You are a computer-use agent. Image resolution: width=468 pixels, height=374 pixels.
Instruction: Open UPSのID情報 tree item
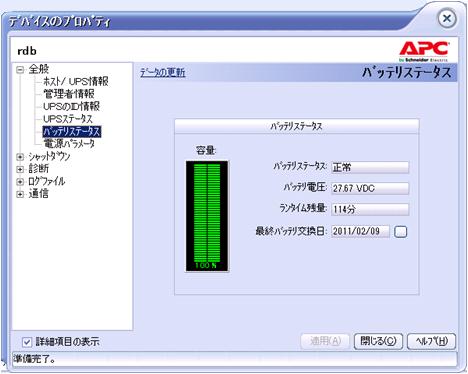(x=71, y=106)
